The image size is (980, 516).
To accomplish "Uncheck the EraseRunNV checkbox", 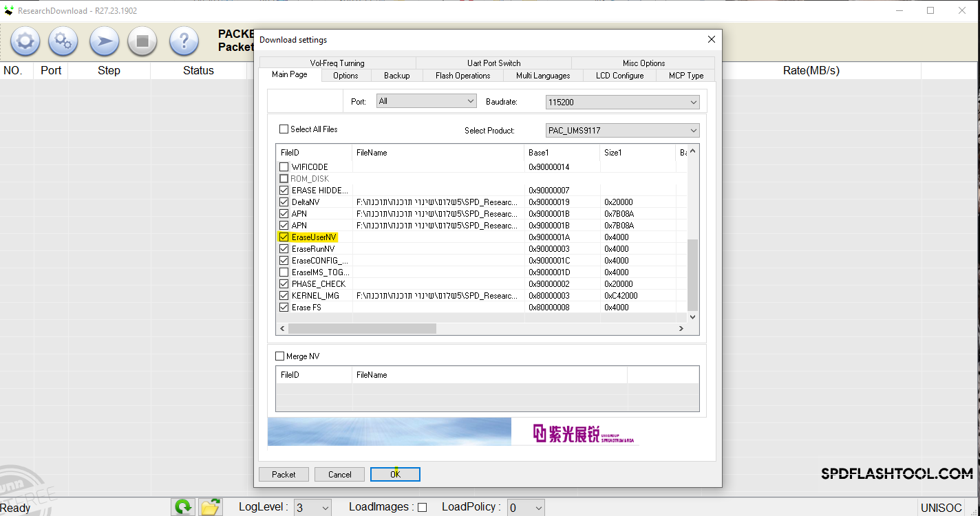I will 284,249.
